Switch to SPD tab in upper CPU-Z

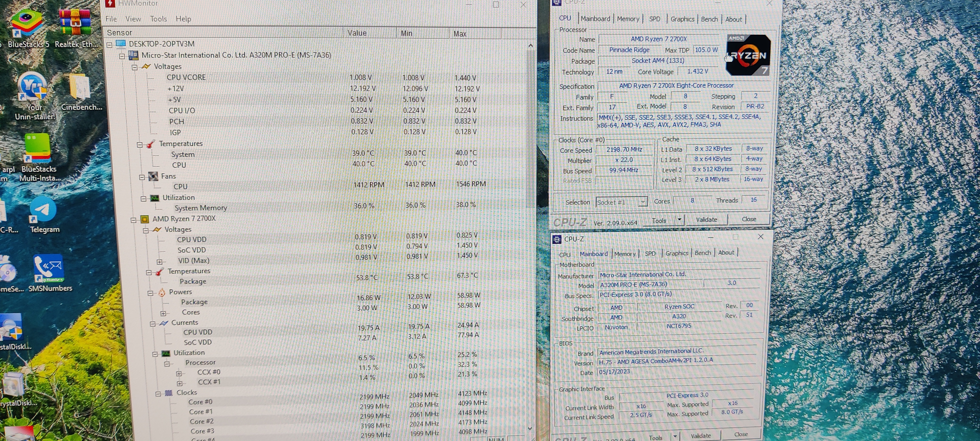tap(654, 19)
